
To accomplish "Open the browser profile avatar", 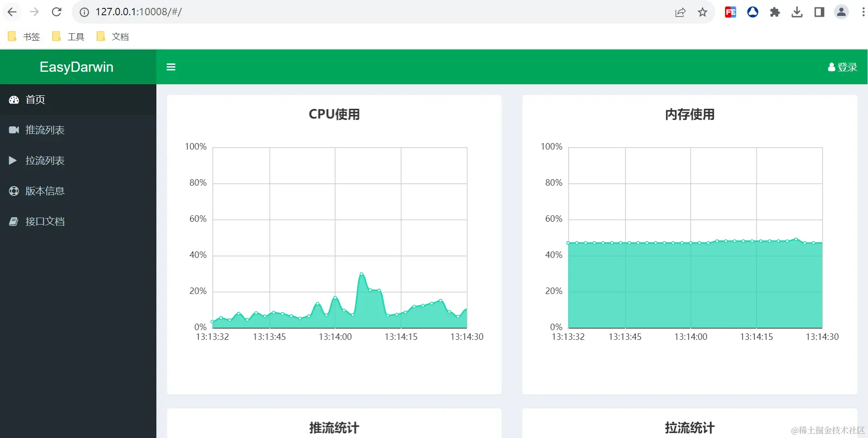I will click(x=841, y=12).
